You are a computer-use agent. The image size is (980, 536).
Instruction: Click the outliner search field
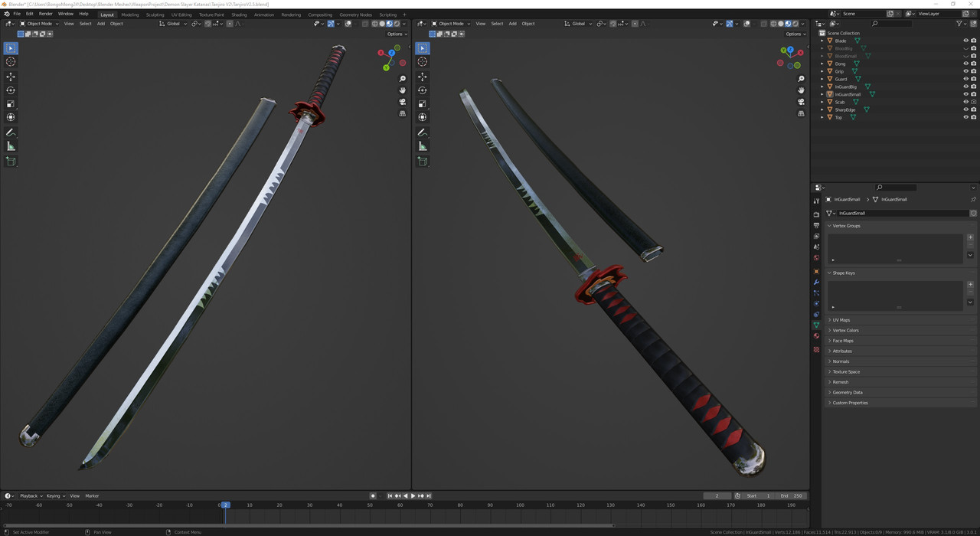[890, 24]
